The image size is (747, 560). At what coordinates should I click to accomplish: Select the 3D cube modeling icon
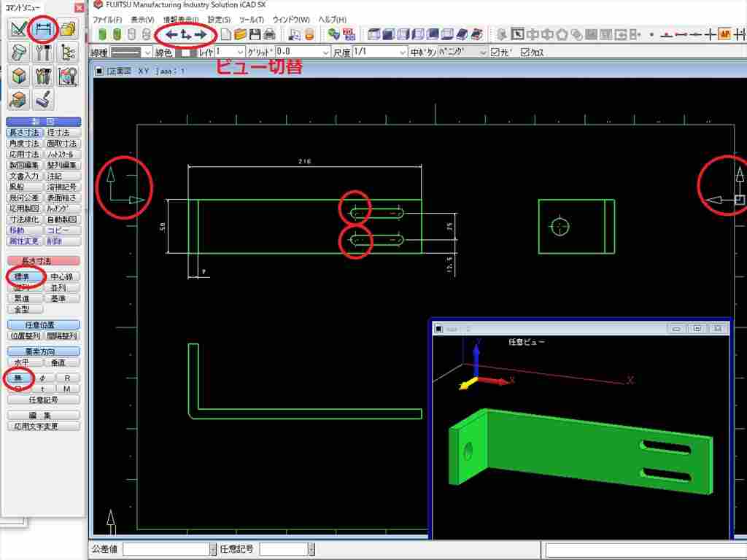click(x=18, y=76)
